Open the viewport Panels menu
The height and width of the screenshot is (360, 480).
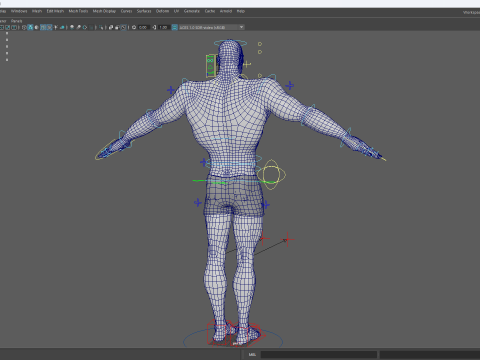coord(16,21)
